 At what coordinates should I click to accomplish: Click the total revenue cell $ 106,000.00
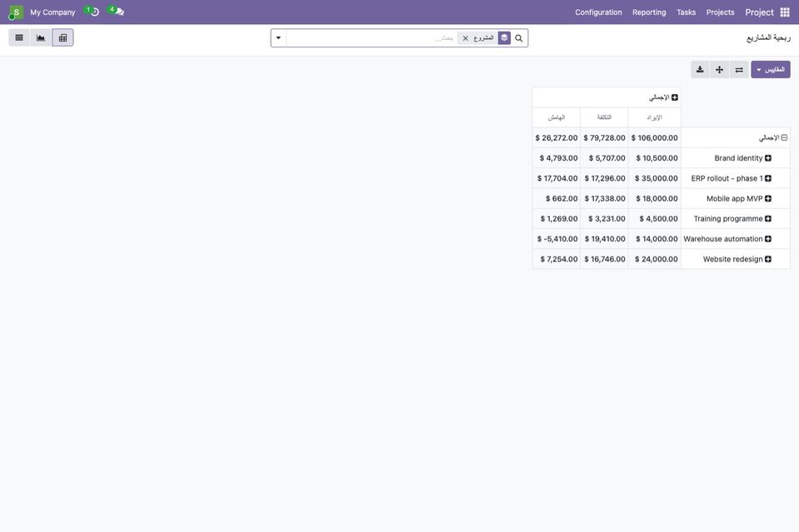654,138
